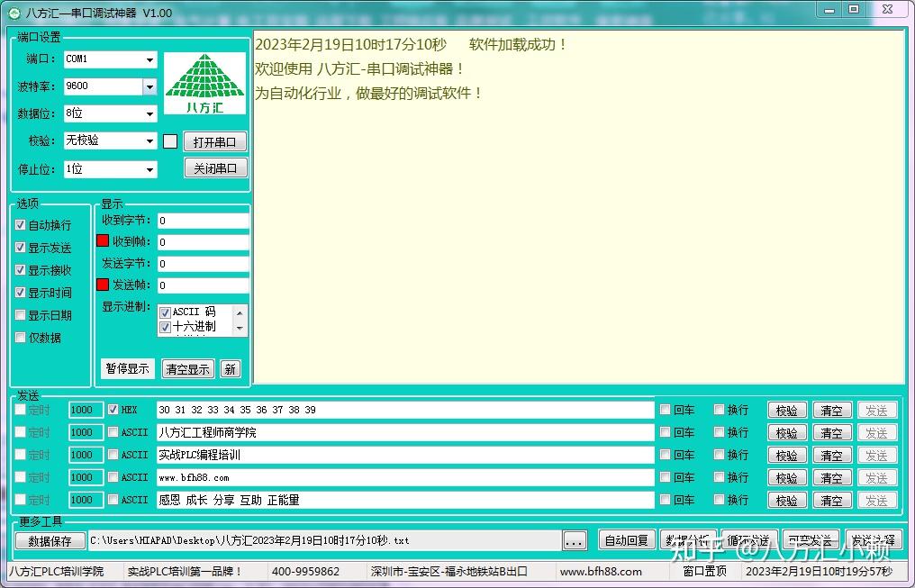The height and width of the screenshot is (588, 915).
Task: Click the 八方汇 pyramid logo image
Action: pyautogui.click(x=204, y=84)
